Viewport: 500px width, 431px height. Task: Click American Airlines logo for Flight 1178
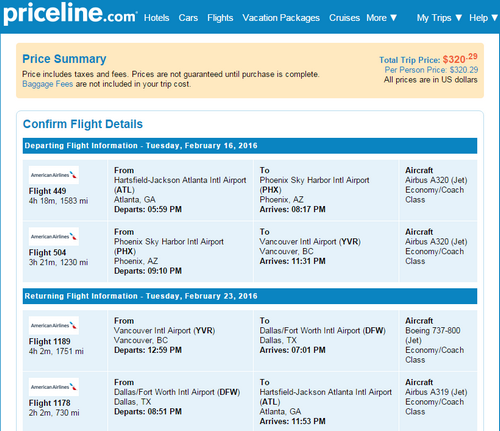click(54, 387)
